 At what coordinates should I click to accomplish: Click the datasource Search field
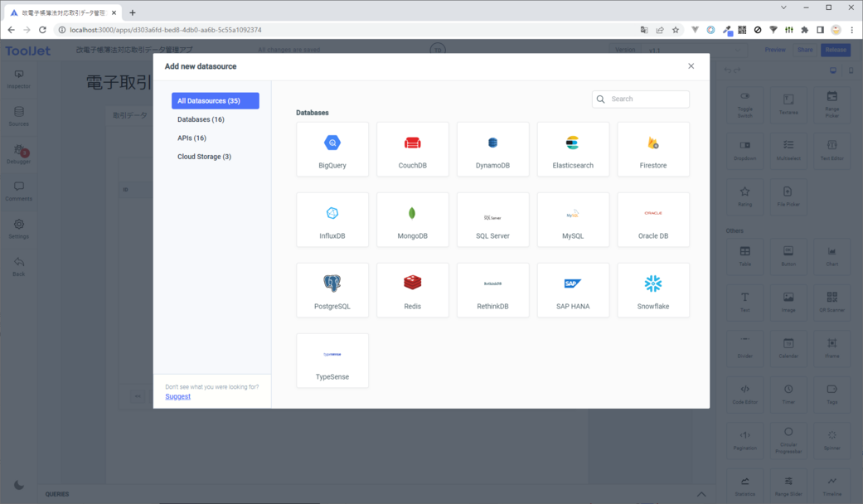point(641,99)
